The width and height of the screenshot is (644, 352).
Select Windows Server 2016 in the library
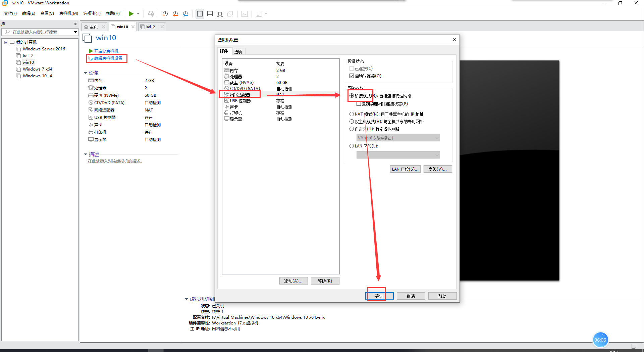(x=44, y=49)
